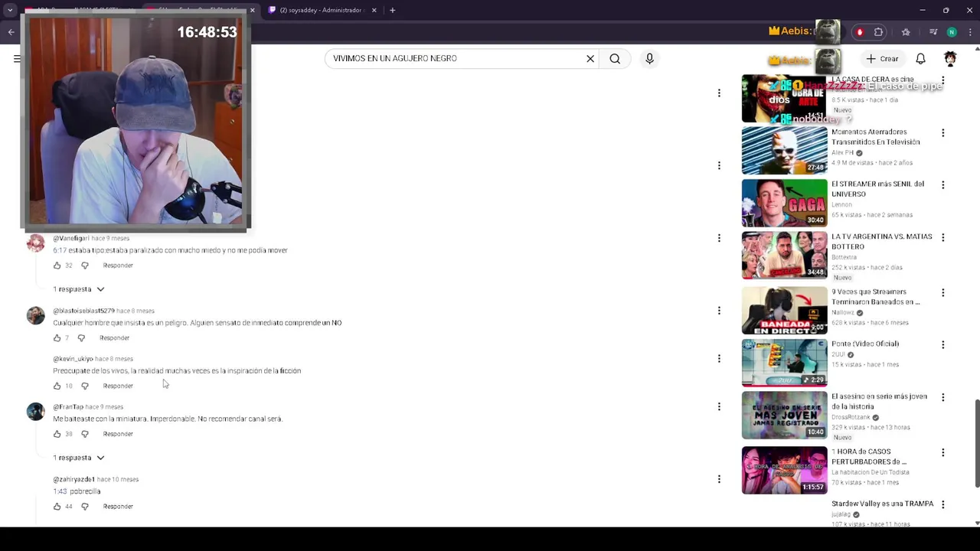Open the YouTube hamburger guide menu
Screen dimensions: 980x551
point(17,59)
